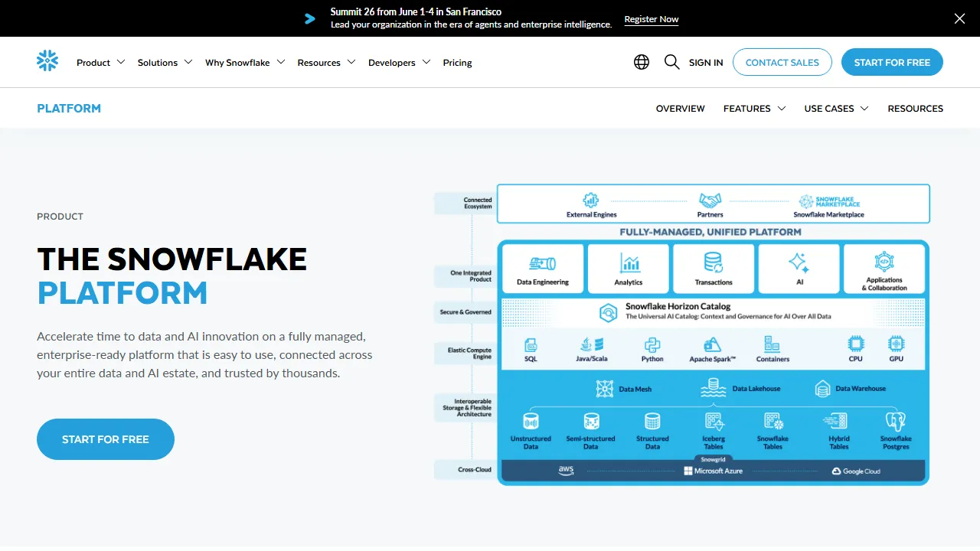
Task: Click the SQL icon in compute row
Action: click(531, 344)
